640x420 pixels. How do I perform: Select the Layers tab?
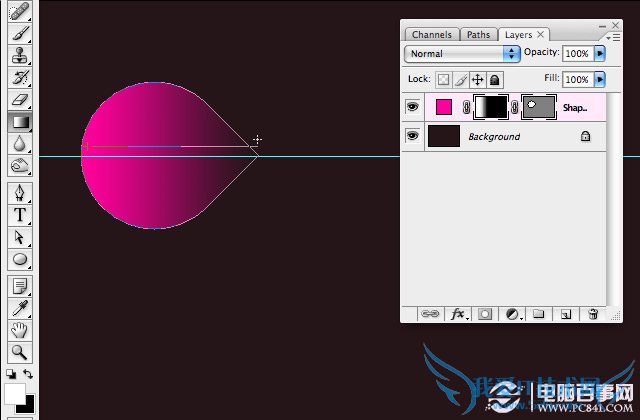click(x=518, y=35)
